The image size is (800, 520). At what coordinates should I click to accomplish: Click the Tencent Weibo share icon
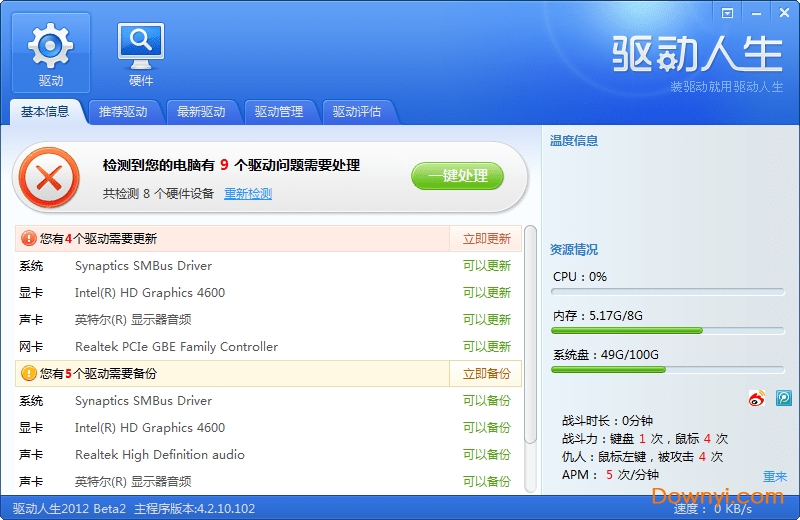click(784, 398)
